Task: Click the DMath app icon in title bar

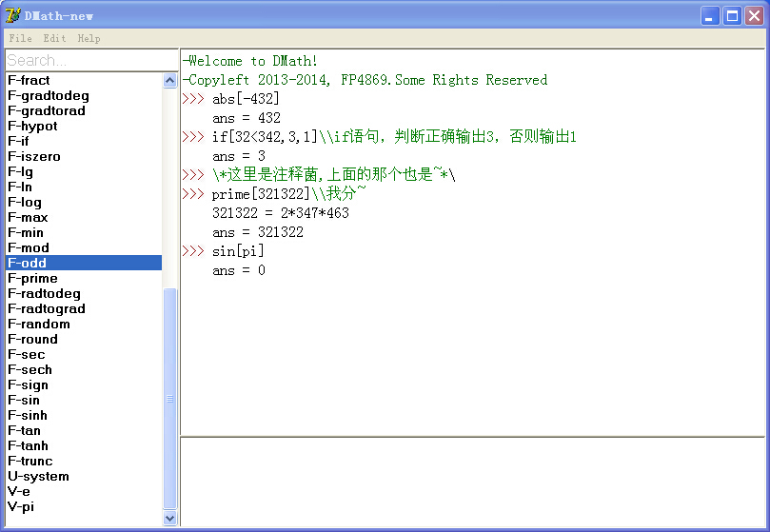Action: pyautogui.click(x=12, y=16)
